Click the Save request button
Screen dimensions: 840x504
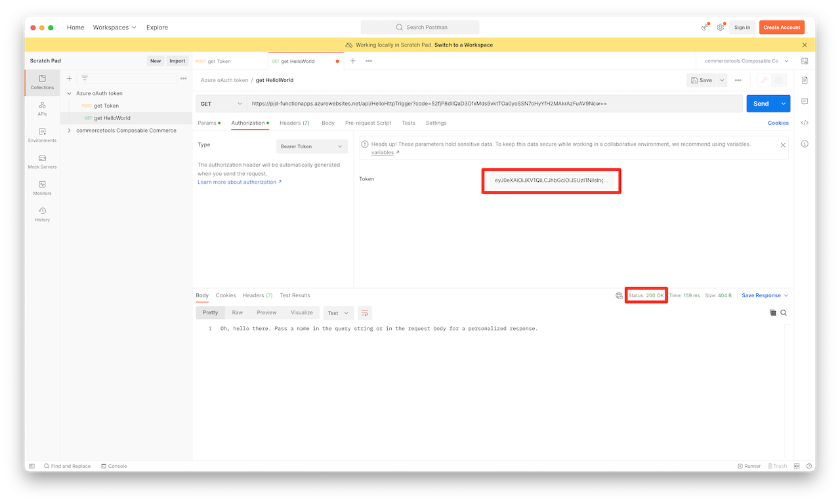pyautogui.click(x=702, y=80)
